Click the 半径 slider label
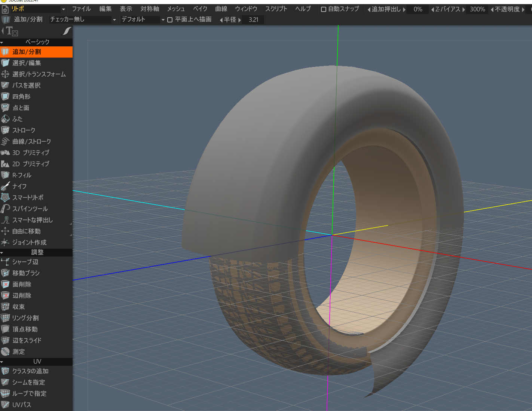This screenshot has height=411, width=532. 230,19
